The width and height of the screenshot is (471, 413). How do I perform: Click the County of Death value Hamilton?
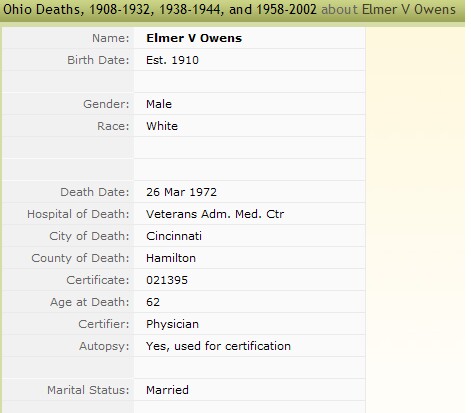171,258
